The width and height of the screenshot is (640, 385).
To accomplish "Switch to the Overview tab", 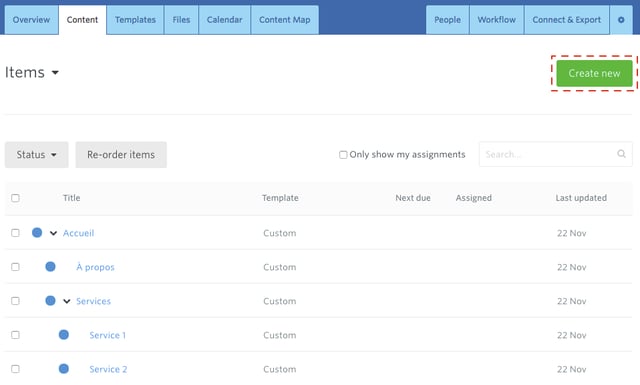I will coord(31,20).
